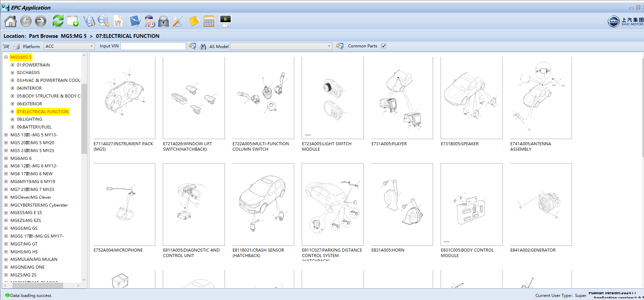Open E731A005 Player diagram thumbnail
The width and height of the screenshot is (644, 300).
tap(402, 98)
